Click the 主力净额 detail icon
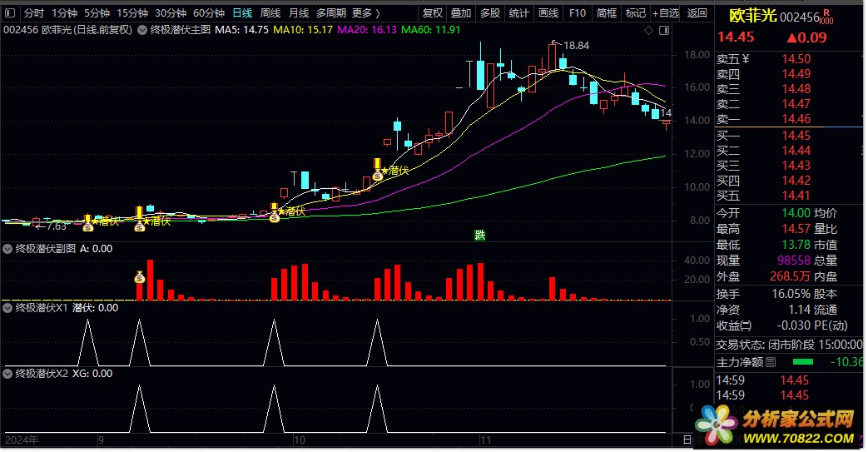 [x=771, y=363]
